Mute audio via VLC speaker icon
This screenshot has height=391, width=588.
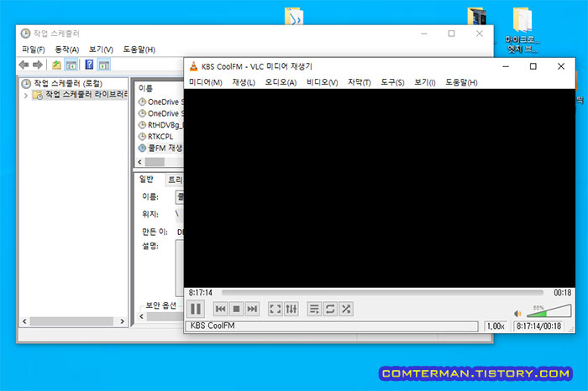pyautogui.click(x=518, y=314)
